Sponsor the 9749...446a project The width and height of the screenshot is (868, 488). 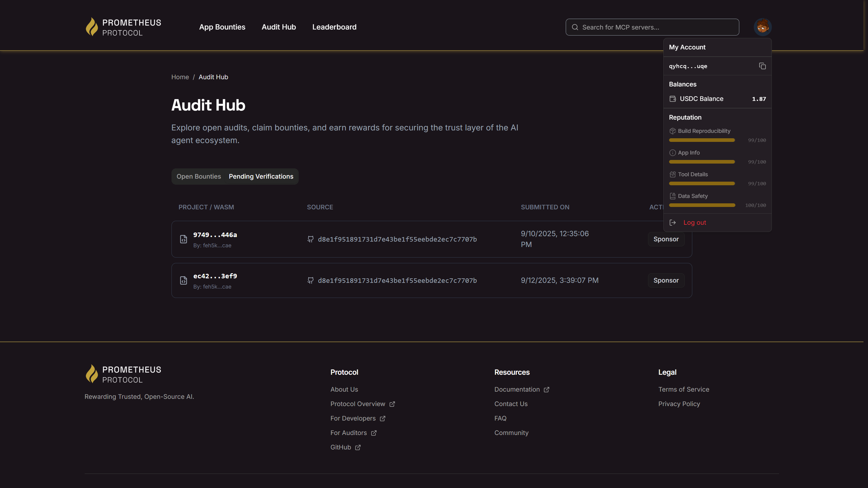(x=666, y=239)
